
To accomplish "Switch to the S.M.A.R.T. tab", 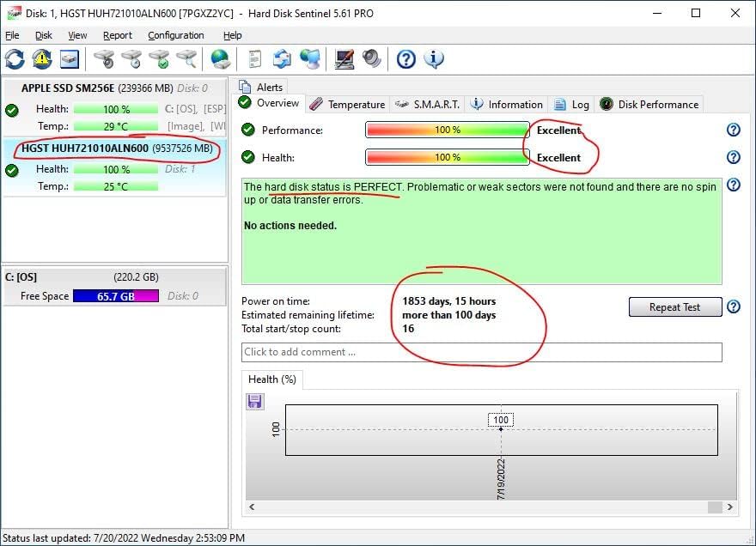I will click(427, 105).
